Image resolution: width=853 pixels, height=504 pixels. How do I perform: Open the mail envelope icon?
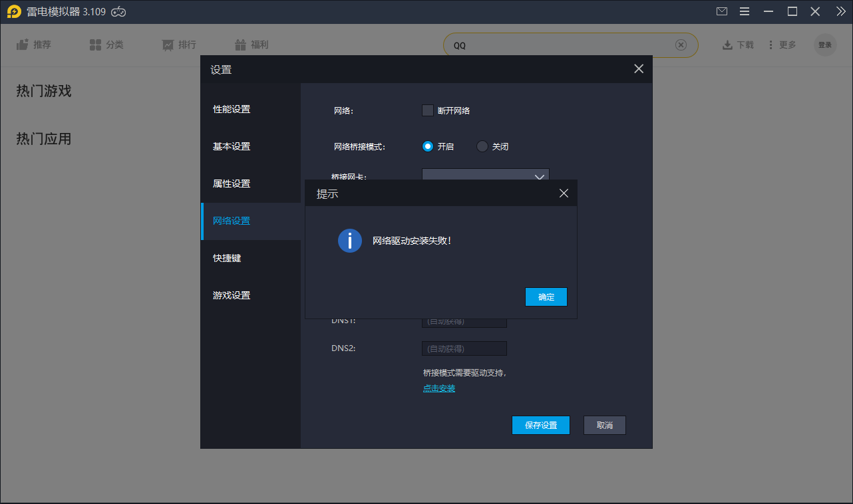(722, 11)
